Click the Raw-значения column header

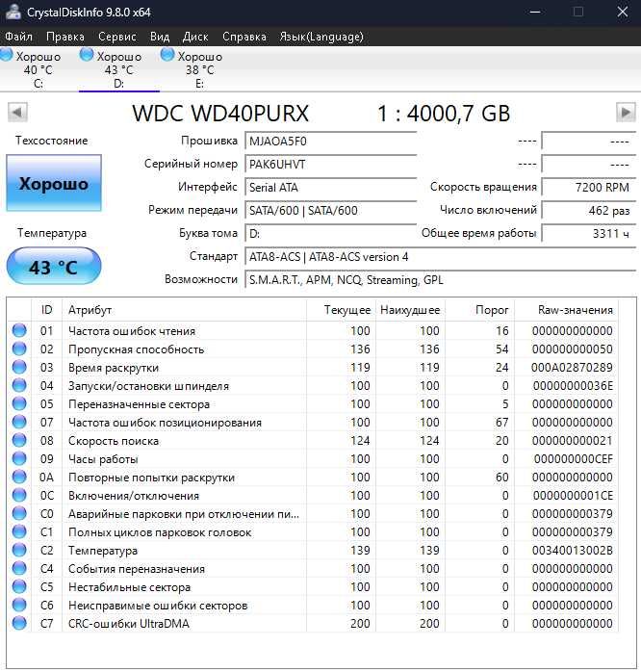(566, 310)
